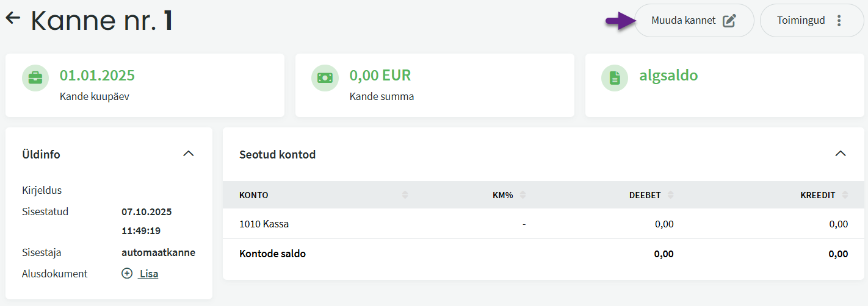
Task: Click the back arrow next to Kanne nr. 1
Action: (13, 18)
